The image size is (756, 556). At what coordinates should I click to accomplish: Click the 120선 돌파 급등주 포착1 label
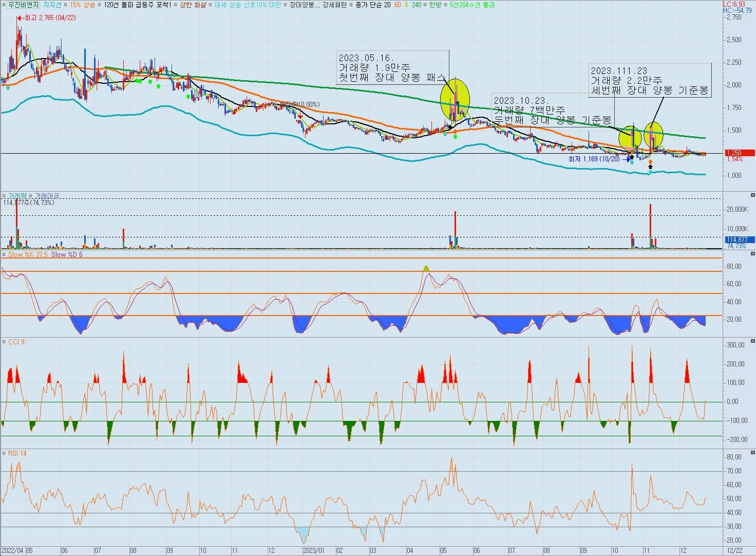137,5
